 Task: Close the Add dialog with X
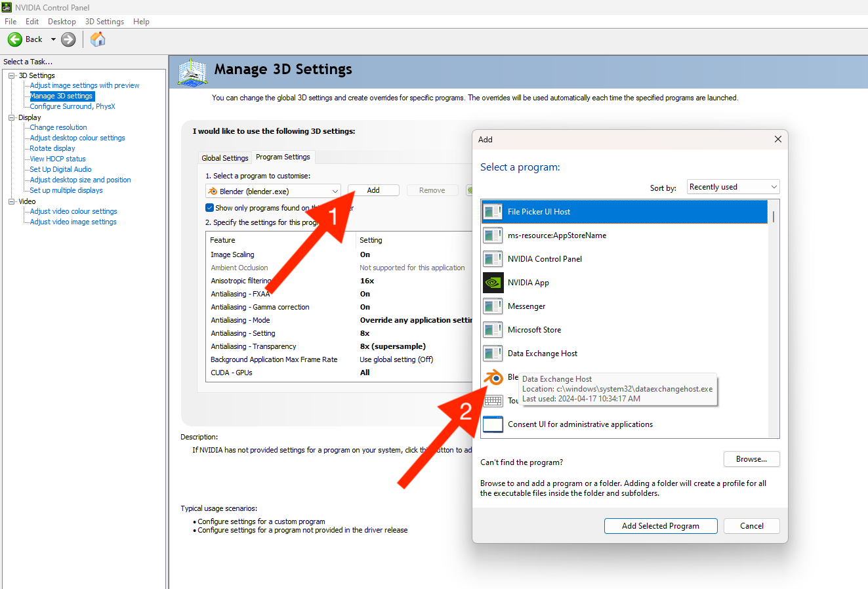[x=778, y=139]
